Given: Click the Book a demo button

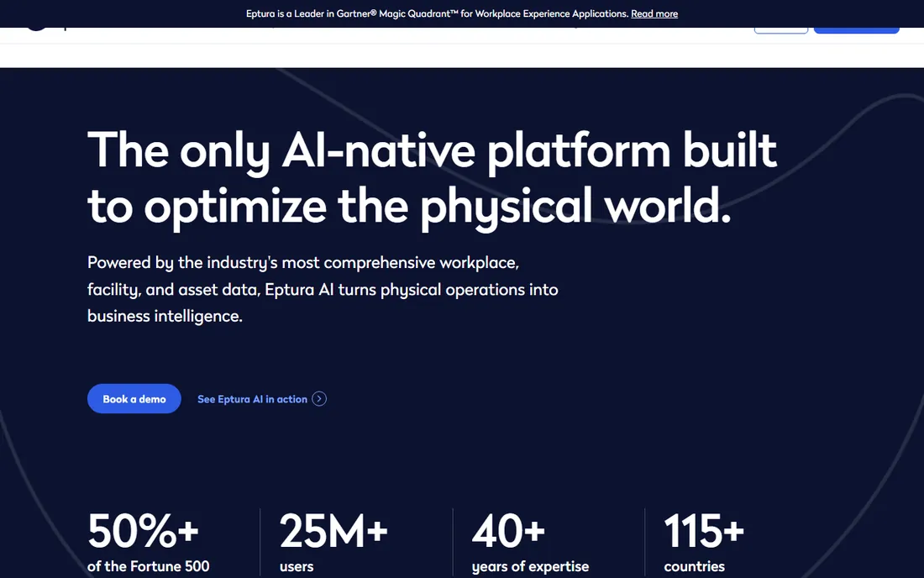Looking at the screenshot, I should pos(134,399).
